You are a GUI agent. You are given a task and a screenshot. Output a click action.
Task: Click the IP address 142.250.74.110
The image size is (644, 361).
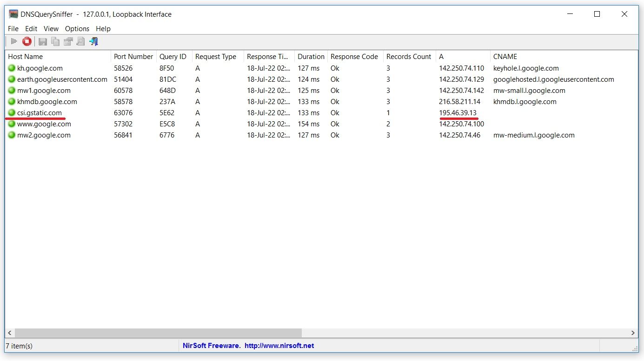(462, 68)
